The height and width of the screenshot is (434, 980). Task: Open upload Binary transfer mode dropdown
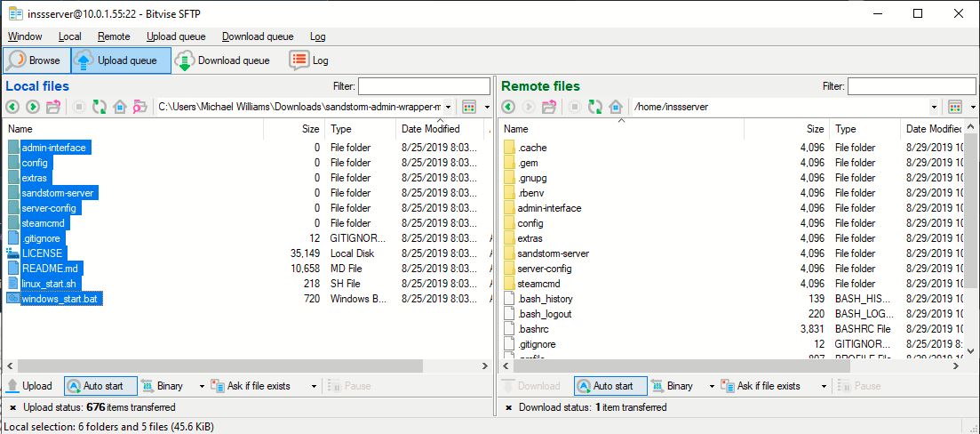click(202, 387)
